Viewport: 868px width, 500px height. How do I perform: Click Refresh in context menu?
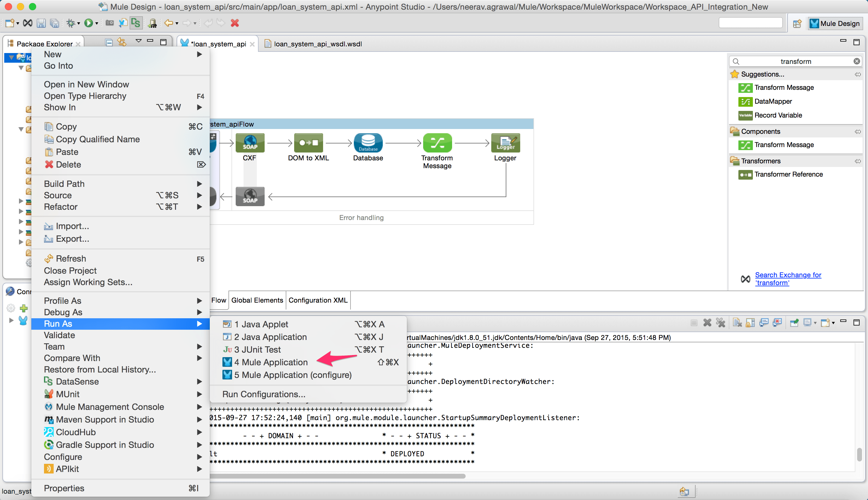pyautogui.click(x=120, y=258)
